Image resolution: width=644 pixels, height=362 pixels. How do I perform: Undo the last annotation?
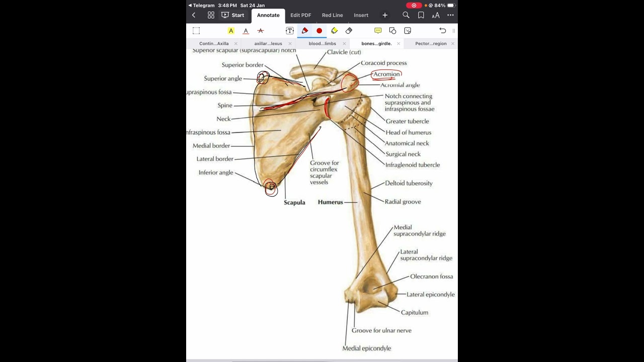click(x=443, y=31)
